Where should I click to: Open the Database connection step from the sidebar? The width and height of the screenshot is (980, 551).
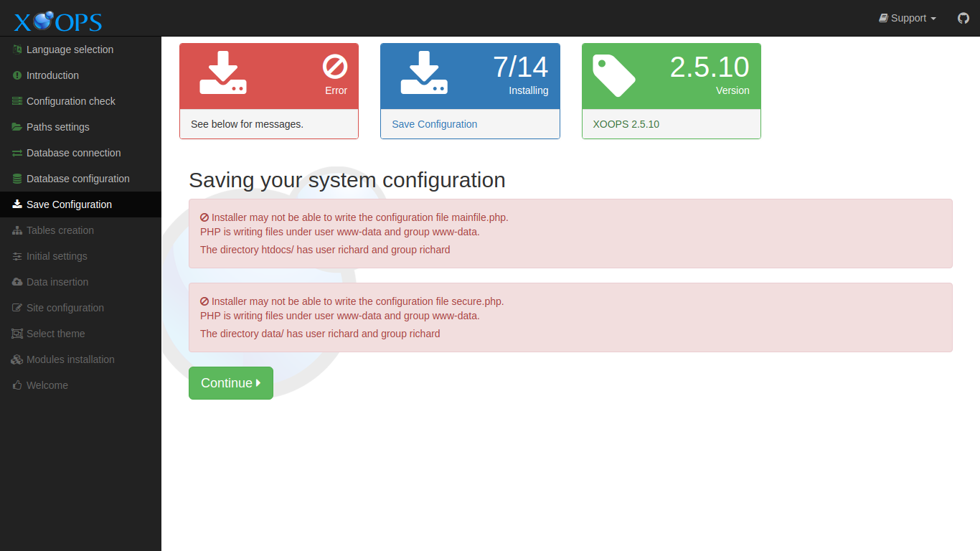(x=73, y=153)
